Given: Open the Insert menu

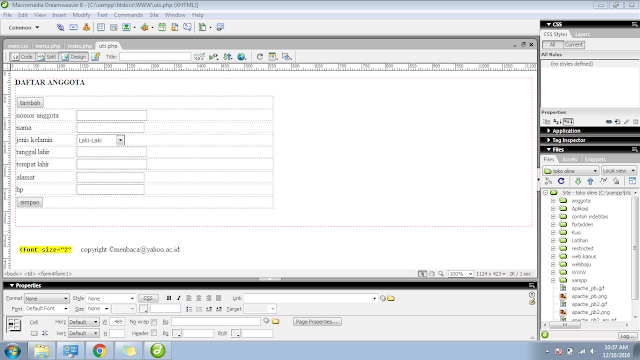Looking at the screenshot, I should (59, 15).
